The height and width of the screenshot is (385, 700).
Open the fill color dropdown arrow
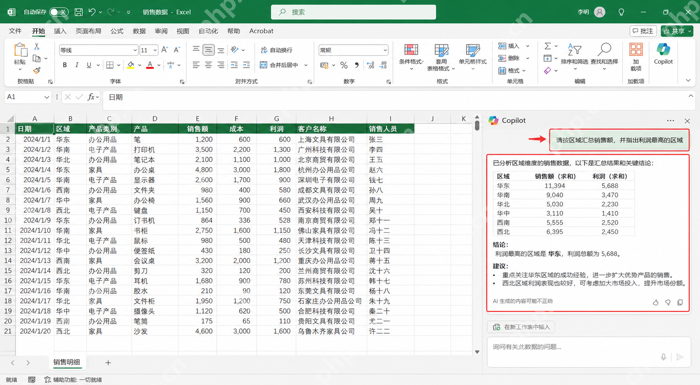click(x=139, y=65)
